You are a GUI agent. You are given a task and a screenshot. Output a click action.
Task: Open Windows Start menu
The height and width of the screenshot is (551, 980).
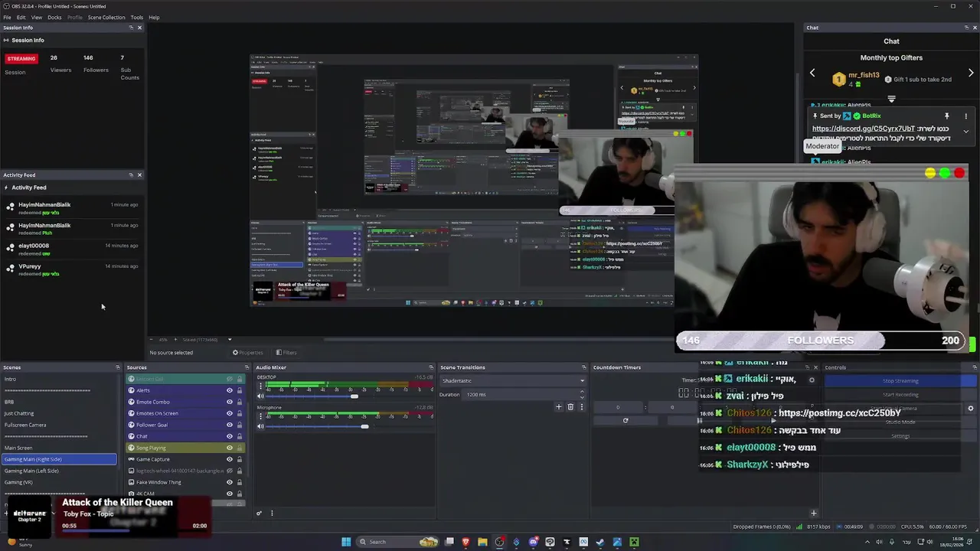point(346,542)
